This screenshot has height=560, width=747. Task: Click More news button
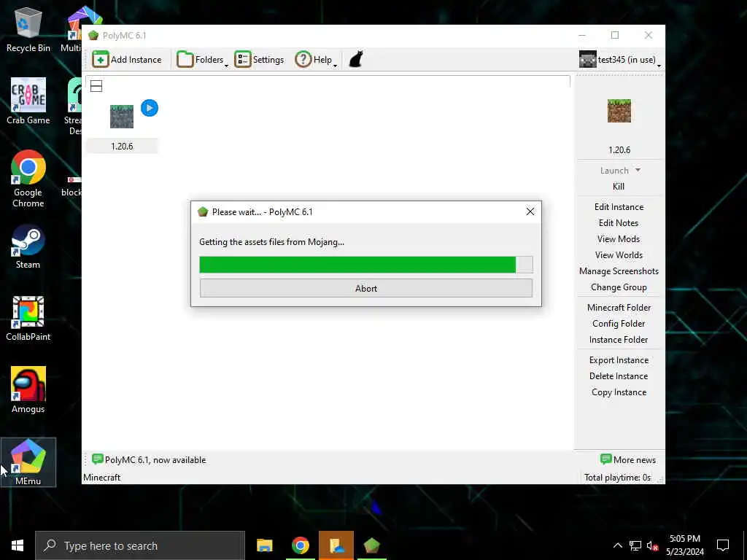tap(628, 459)
